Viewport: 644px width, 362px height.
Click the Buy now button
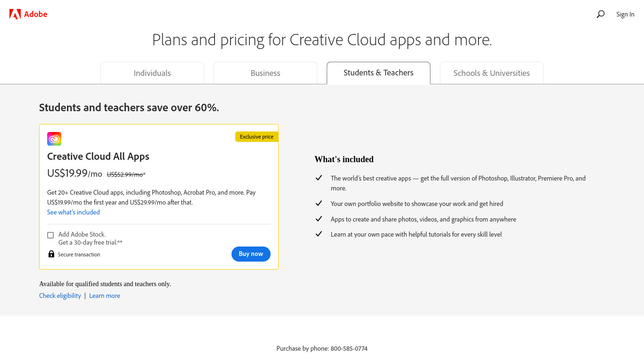251,254
